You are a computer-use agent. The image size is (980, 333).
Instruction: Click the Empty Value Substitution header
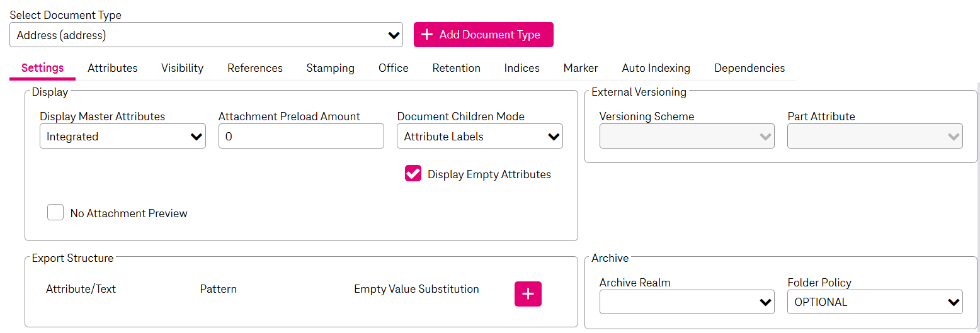(416, 289)
